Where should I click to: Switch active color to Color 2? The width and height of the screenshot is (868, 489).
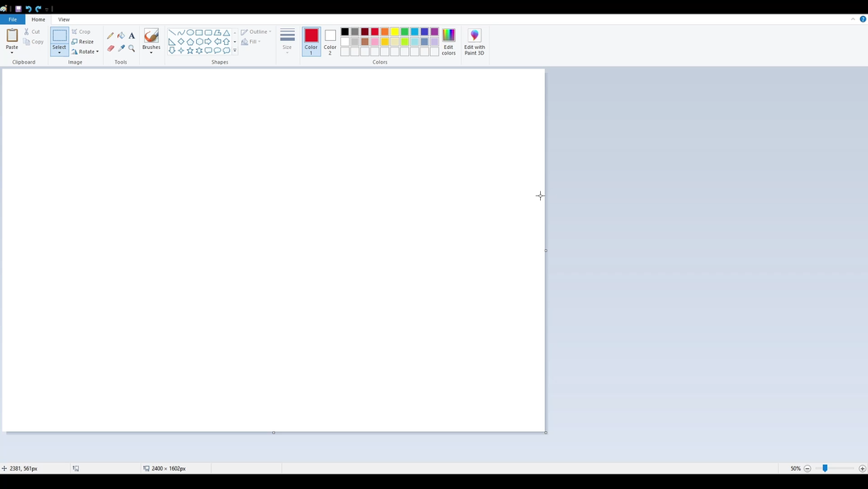click(x=330, y=41)
